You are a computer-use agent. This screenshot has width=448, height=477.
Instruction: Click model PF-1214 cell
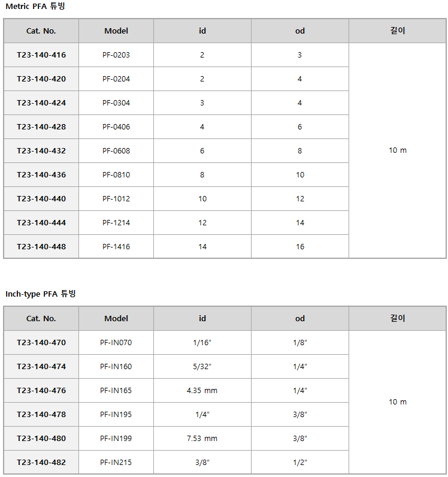point(116,223)
